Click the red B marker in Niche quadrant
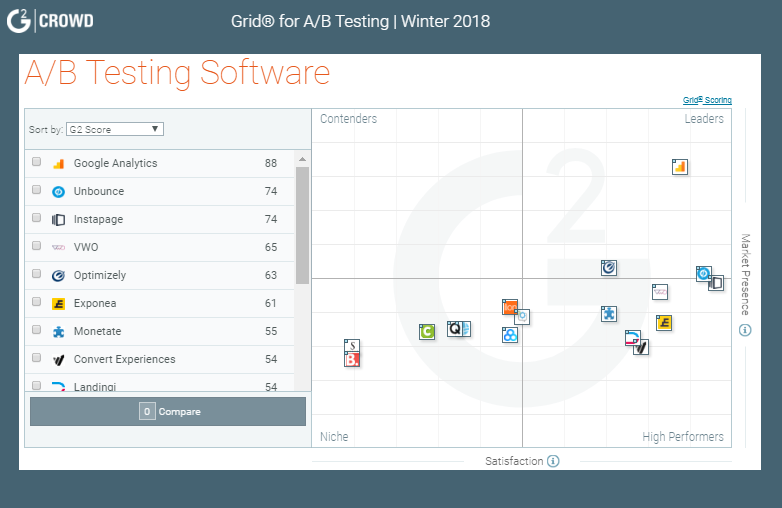 (x=352, y=359)
